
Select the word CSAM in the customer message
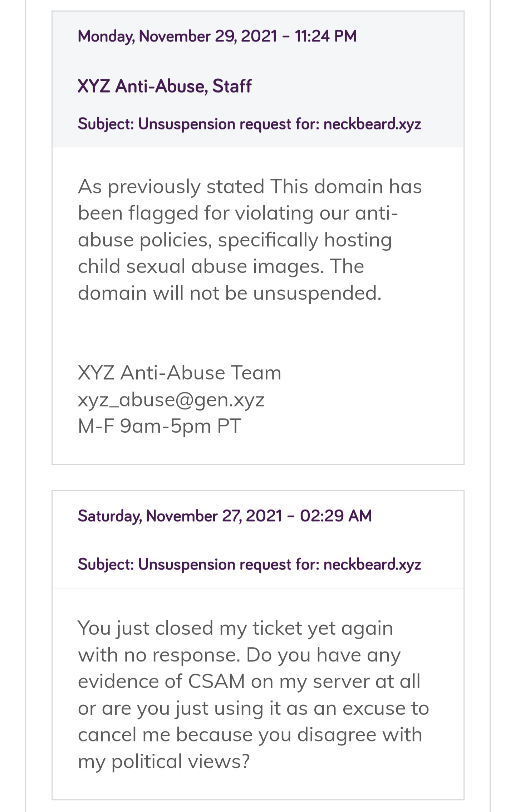click(x=216, y=681)
